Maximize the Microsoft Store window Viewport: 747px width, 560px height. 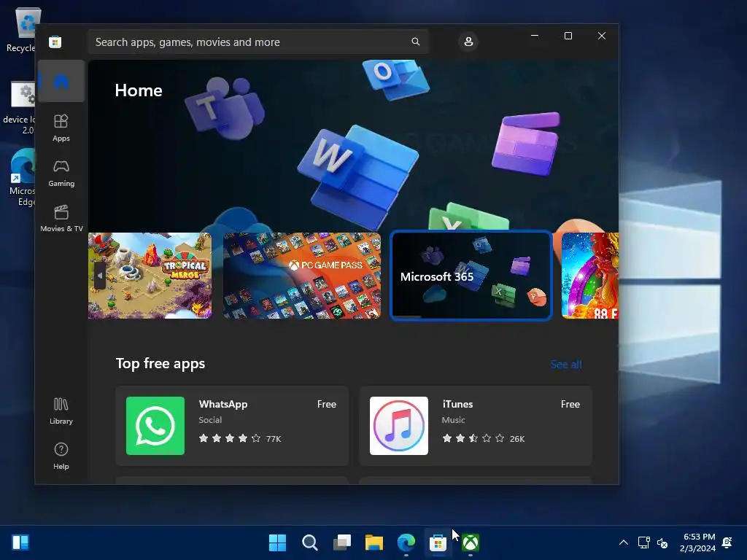pos(568,36)
